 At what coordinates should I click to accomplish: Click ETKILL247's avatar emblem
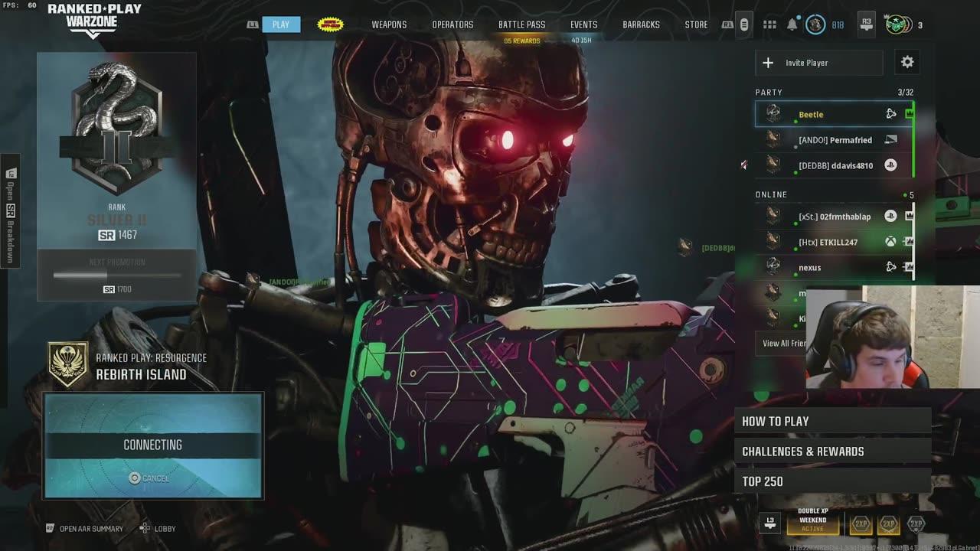coord(773,242)
